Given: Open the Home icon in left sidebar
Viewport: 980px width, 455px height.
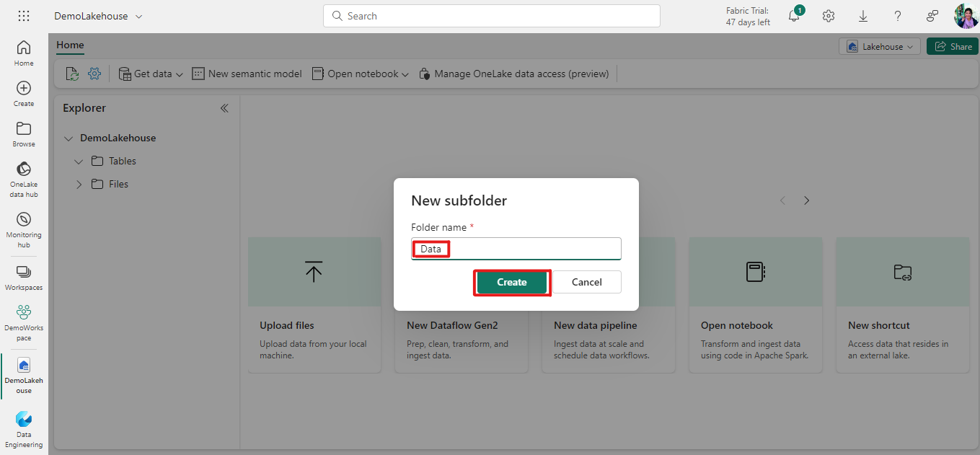Looking at the screenshot, I should (x=24, y=53).
